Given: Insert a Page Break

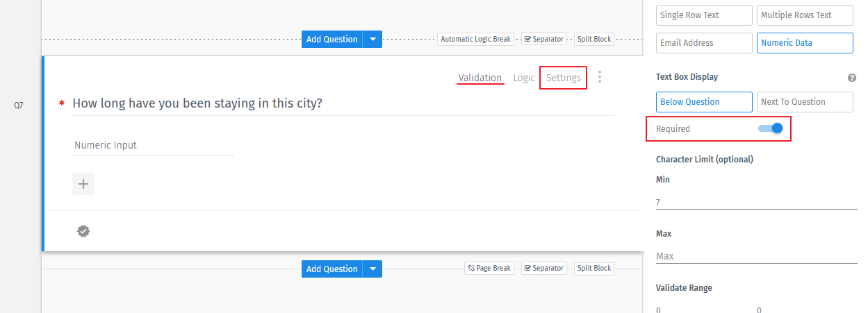Looking at the screenshot, I should 489,268.
